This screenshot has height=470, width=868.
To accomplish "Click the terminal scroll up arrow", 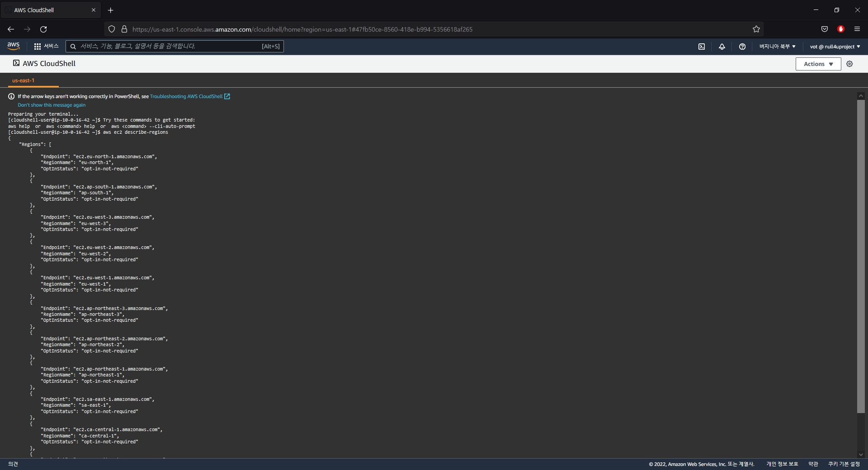I will (x=861, y=95).
